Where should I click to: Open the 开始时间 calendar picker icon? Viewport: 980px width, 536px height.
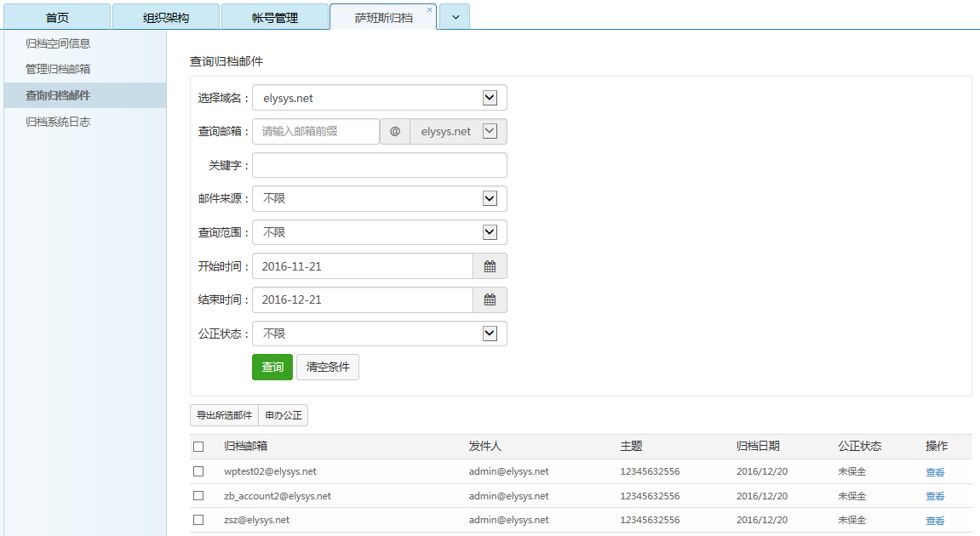[x=490, y=265]
